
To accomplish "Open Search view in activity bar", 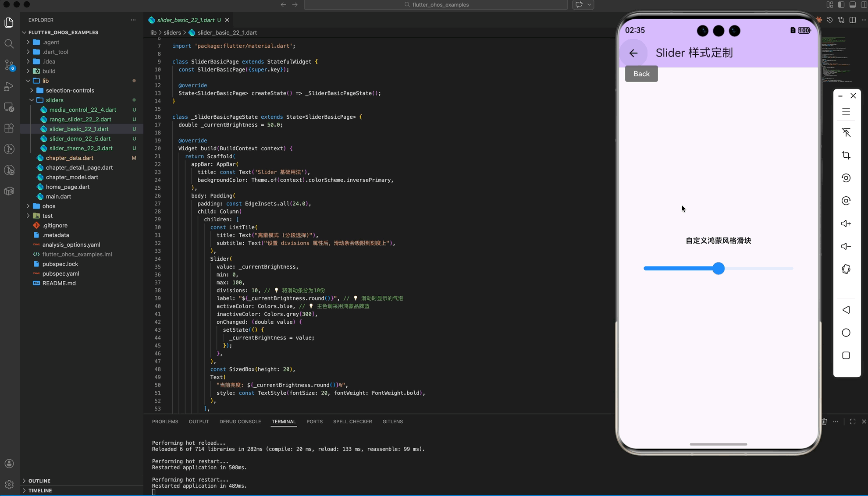I will point(9,44).
